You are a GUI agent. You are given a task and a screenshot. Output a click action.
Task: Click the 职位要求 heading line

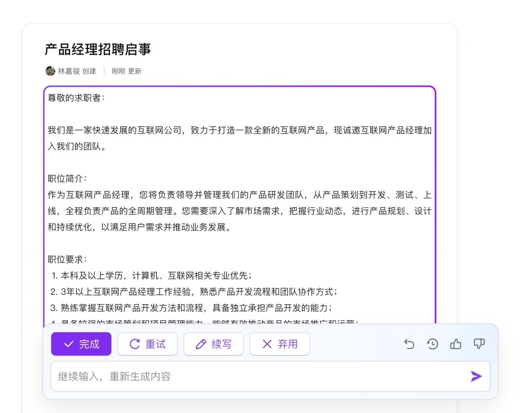tap(67, 259)
